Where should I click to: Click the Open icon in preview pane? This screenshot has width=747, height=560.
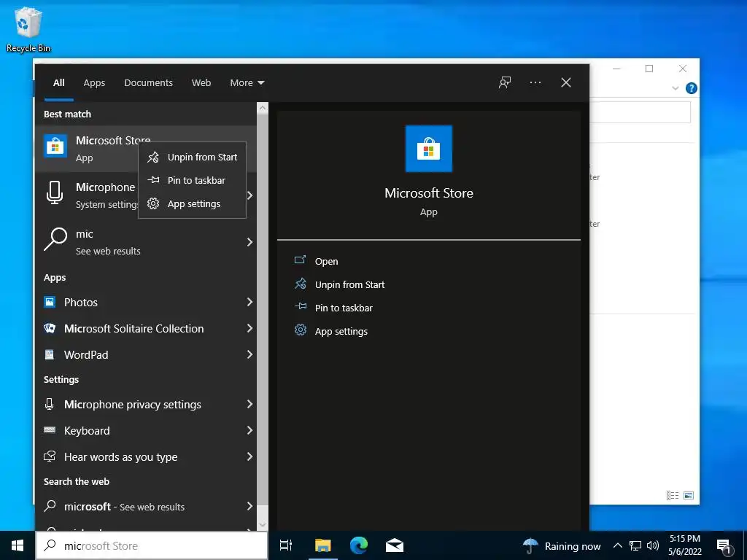(x=300, y=260)
